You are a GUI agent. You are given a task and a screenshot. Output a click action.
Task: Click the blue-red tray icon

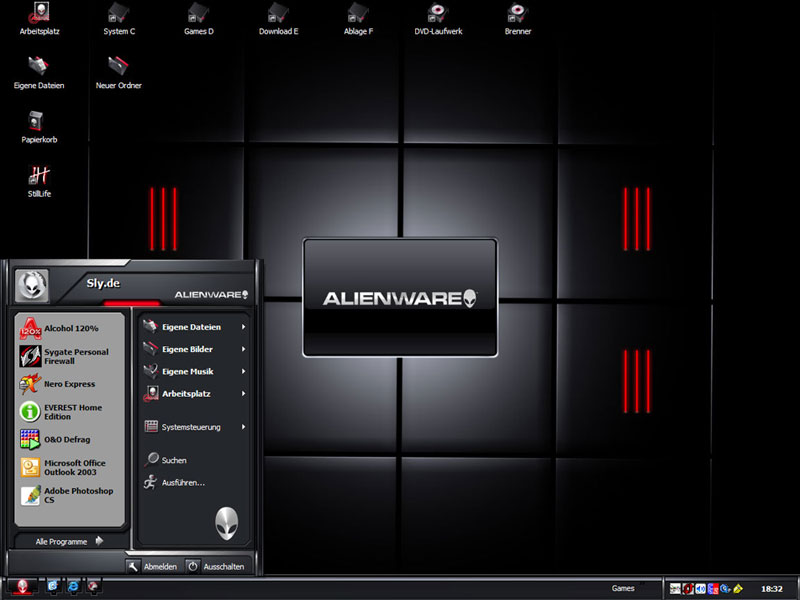coord(713,589)
